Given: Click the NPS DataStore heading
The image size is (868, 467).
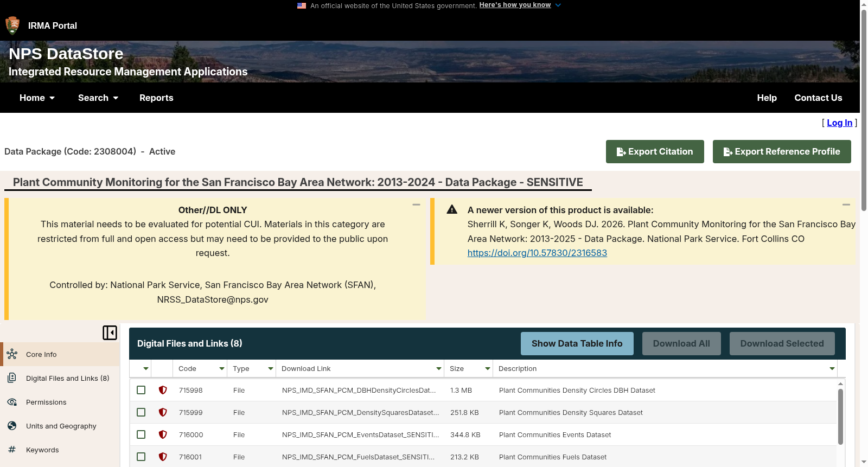Looking at the screenshot, I should 66,54.
